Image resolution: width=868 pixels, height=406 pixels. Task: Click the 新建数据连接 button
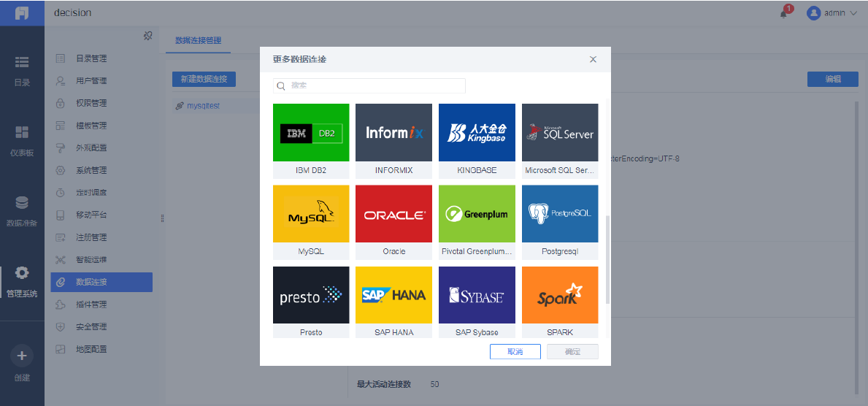tap(204, 79)
